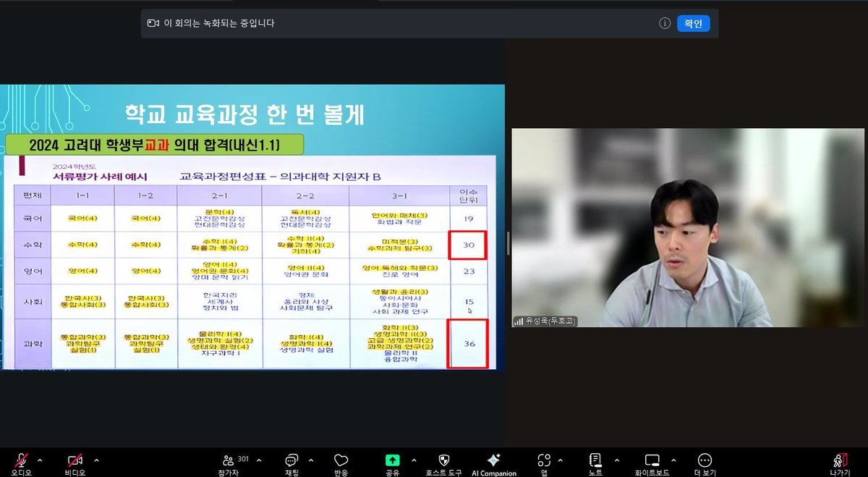This screenshot has height=477, width=868.
Task: Unmute the microphone with the 오디오 icon
Action: 21,460
